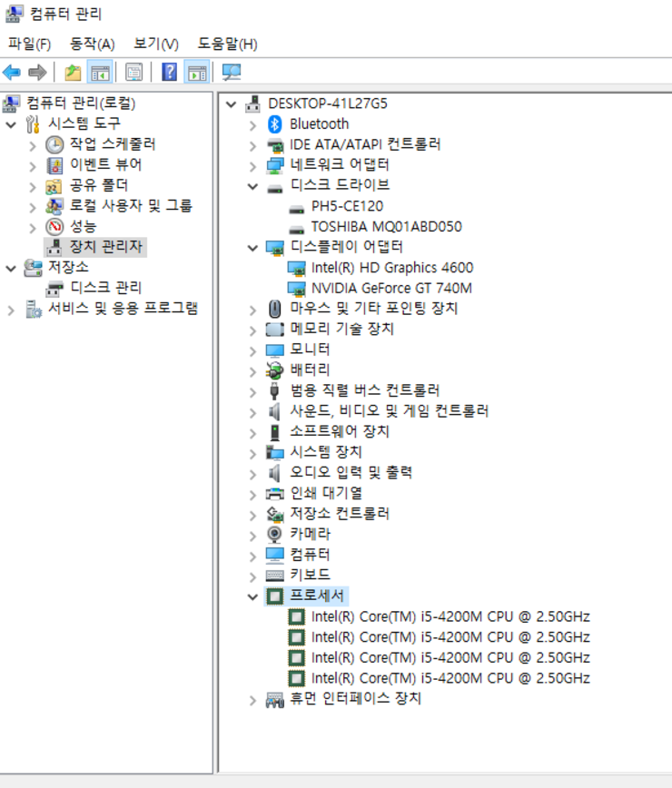Viewport: 672px width, 788px height.
Task: Select 소프트웨어 장치 category label
Action: (340, 431)
